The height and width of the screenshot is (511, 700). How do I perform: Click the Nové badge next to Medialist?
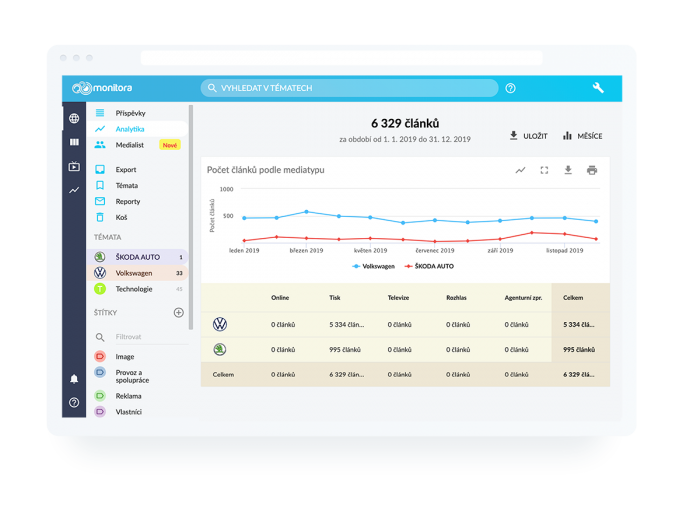coord(170,145)
